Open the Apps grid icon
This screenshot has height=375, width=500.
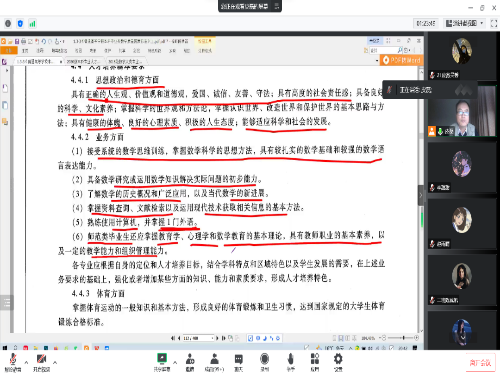pos(315,362)
